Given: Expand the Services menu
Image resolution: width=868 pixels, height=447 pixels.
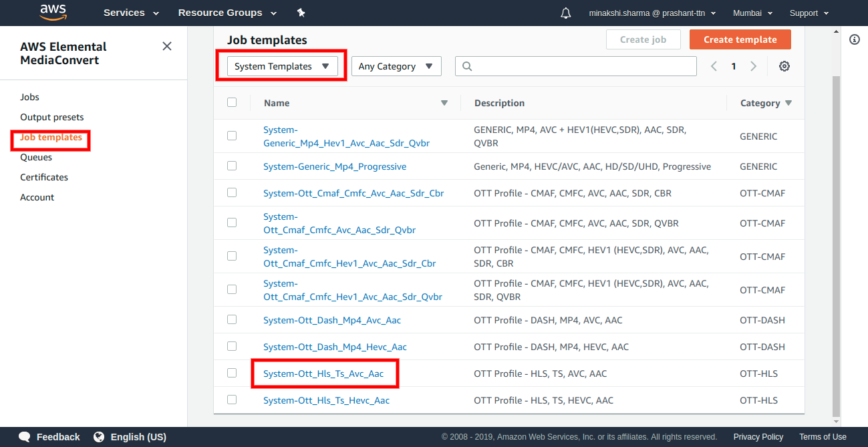Looking at the screenshot, I should (131, 13).
